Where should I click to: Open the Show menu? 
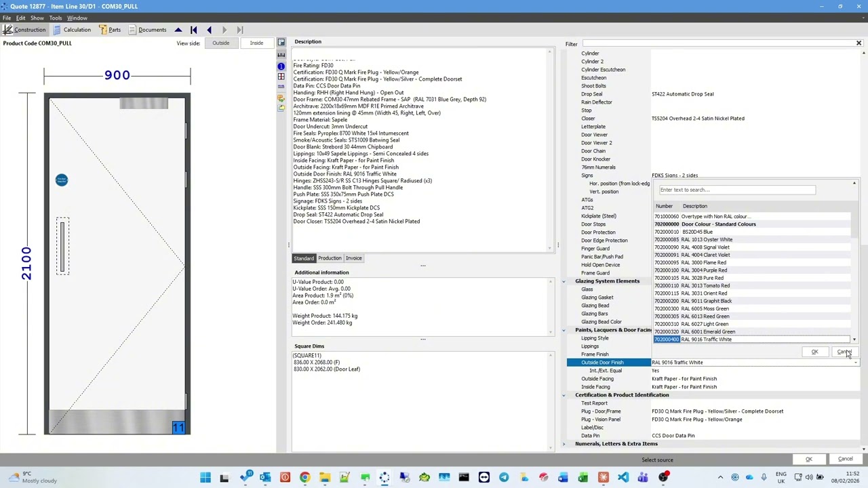[x=37, y=18]
